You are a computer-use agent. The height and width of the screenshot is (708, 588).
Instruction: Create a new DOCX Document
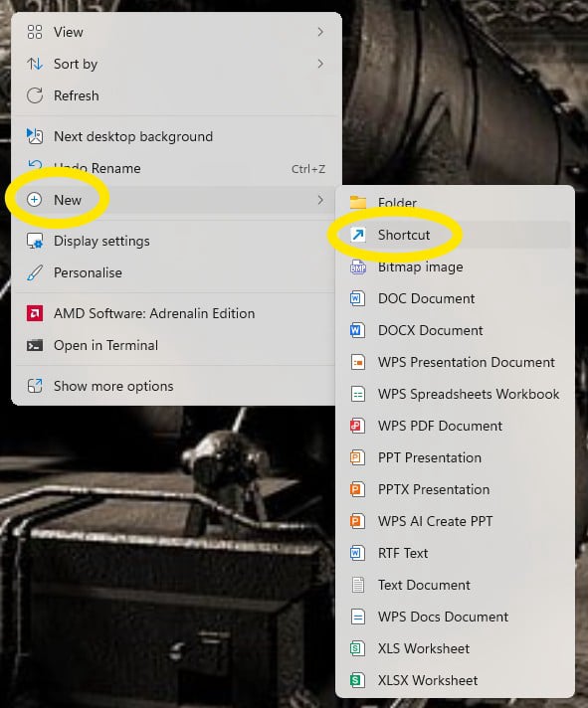[x=456, y=330]
